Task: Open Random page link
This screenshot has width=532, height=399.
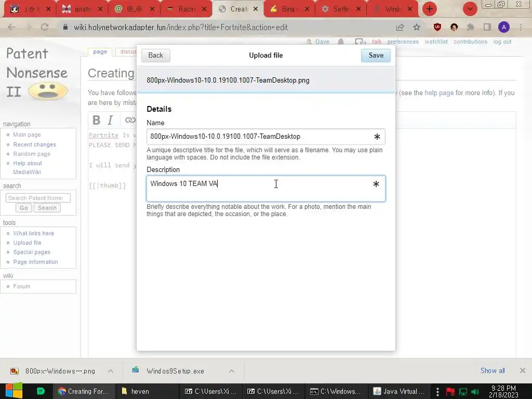Action: click(x=32, y=154)
